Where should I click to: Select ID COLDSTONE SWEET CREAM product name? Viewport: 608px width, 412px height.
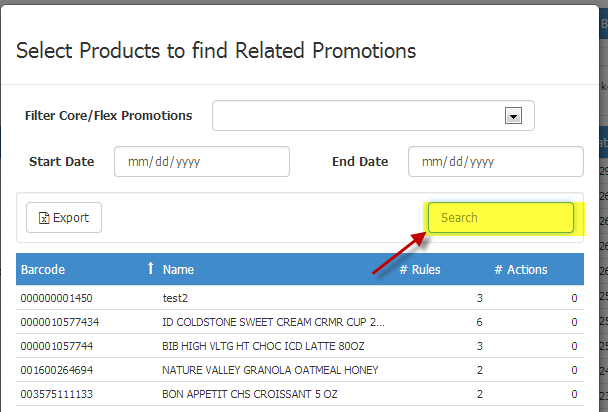pos(272,322)
